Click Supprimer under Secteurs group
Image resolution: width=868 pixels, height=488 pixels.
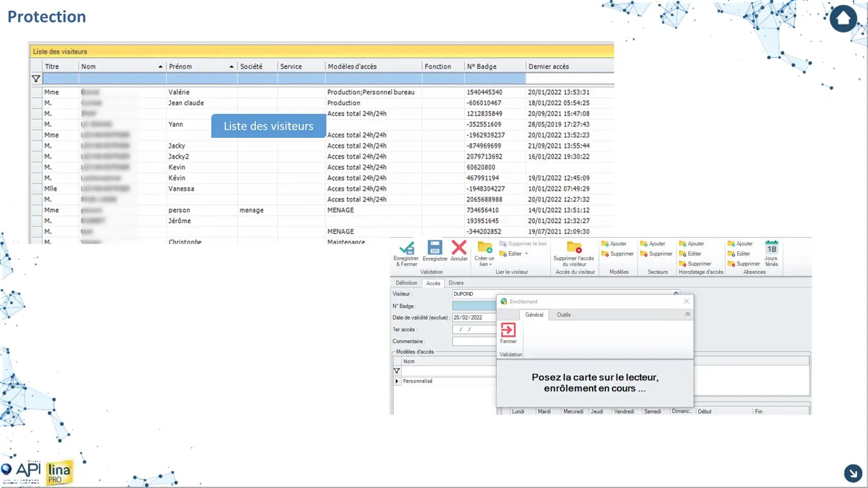coord(657,254)
